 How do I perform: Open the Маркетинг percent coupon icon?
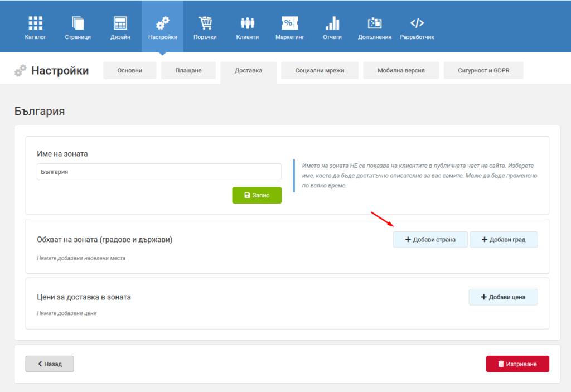tap(290, 23)
